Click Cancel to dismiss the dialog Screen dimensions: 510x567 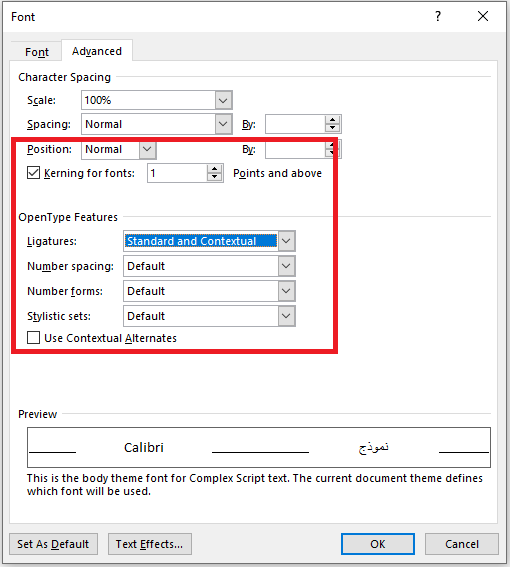[x=462, y=544]
